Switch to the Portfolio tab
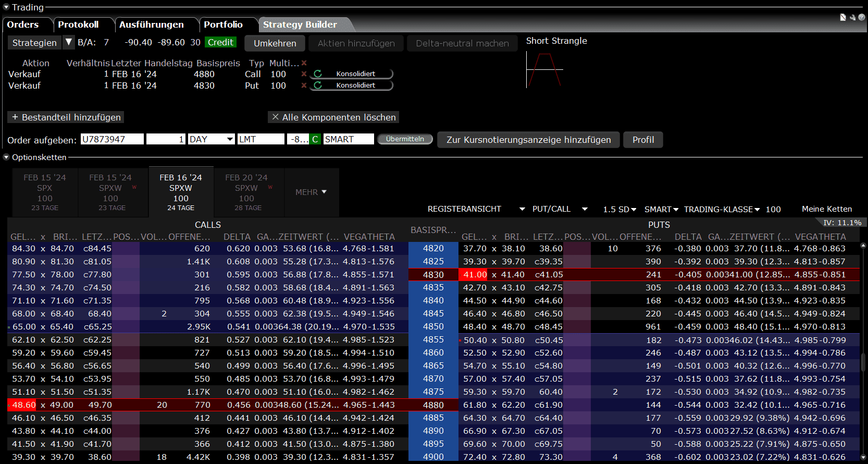Viewport: 868px width, 464px height. [223, 25]
